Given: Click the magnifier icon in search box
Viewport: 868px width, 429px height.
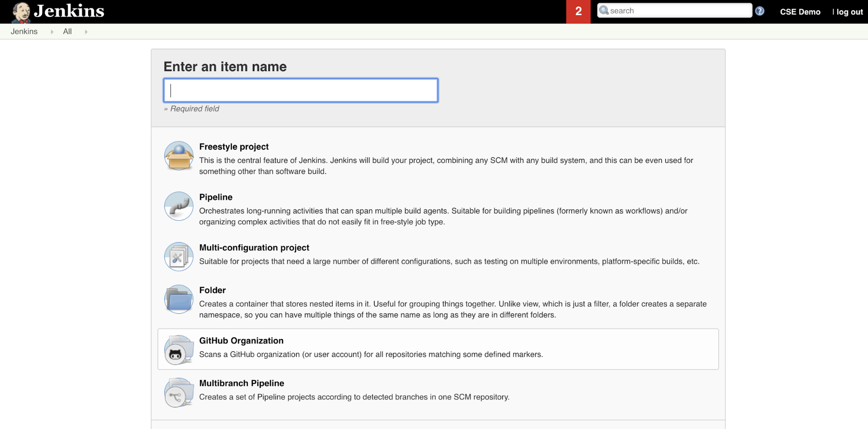Looking at the screenshot, I should point(604,10).
